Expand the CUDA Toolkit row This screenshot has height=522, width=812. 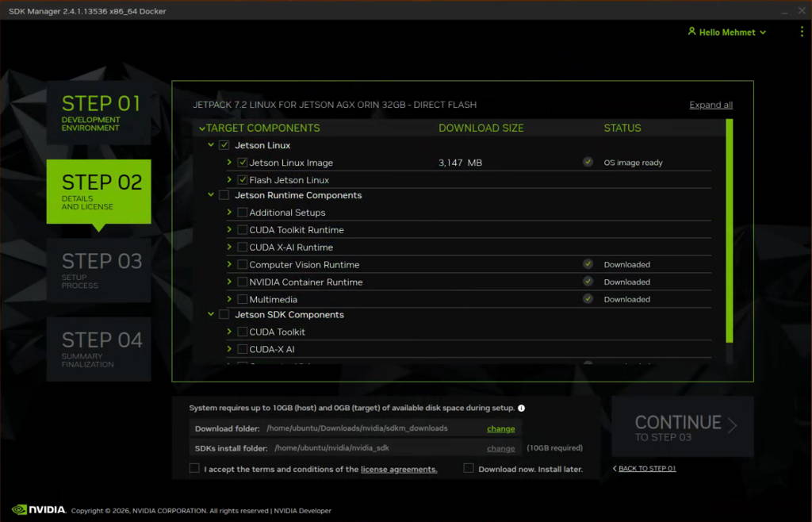[229, 332]
